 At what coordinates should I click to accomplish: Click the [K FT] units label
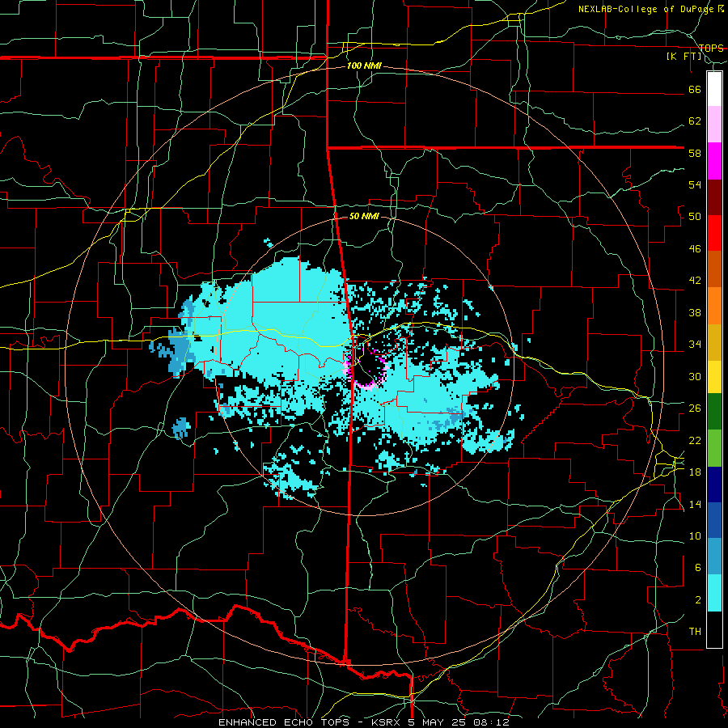684,57
